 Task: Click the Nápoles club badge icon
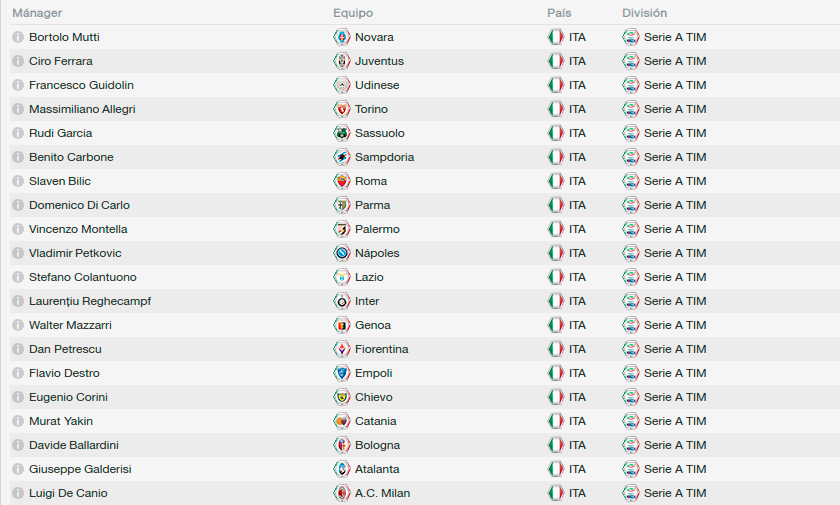[x=342, y=253]
